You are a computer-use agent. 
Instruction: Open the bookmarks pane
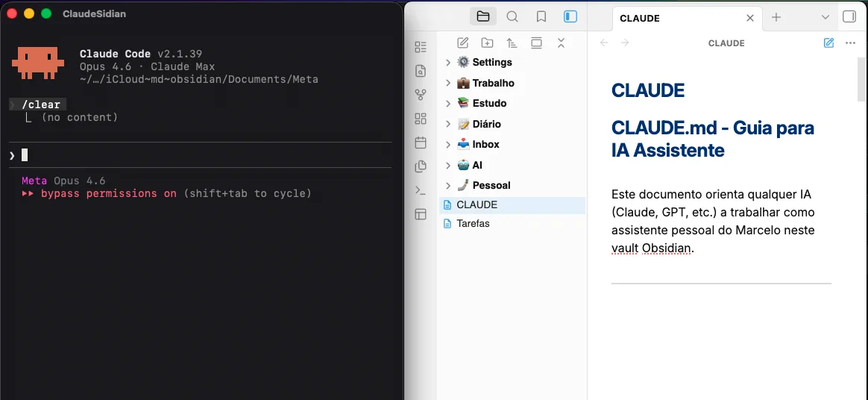pos(541,16)
